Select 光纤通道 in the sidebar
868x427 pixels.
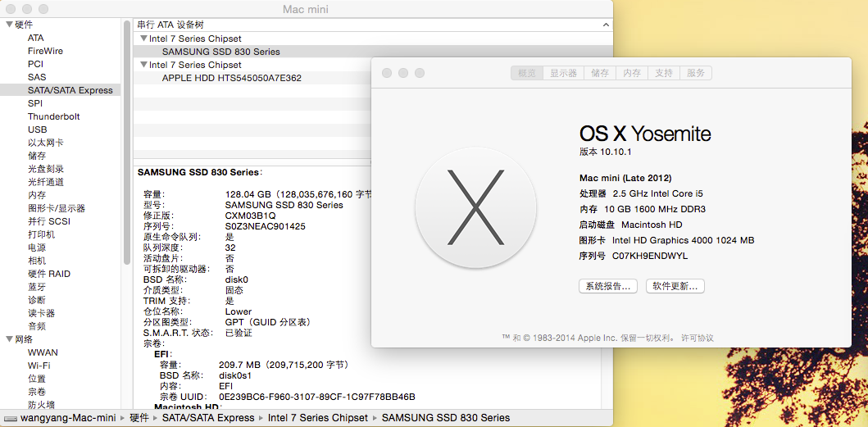click(x=45, y=182)
